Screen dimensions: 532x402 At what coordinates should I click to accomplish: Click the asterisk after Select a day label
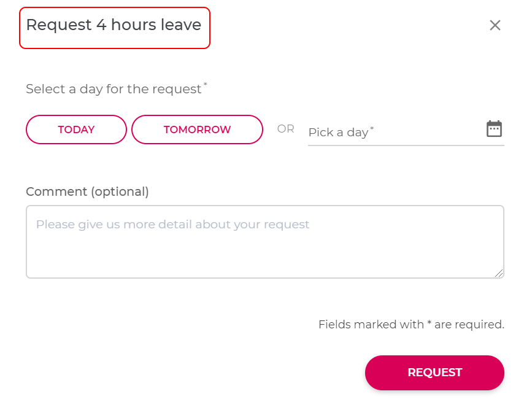206,84
